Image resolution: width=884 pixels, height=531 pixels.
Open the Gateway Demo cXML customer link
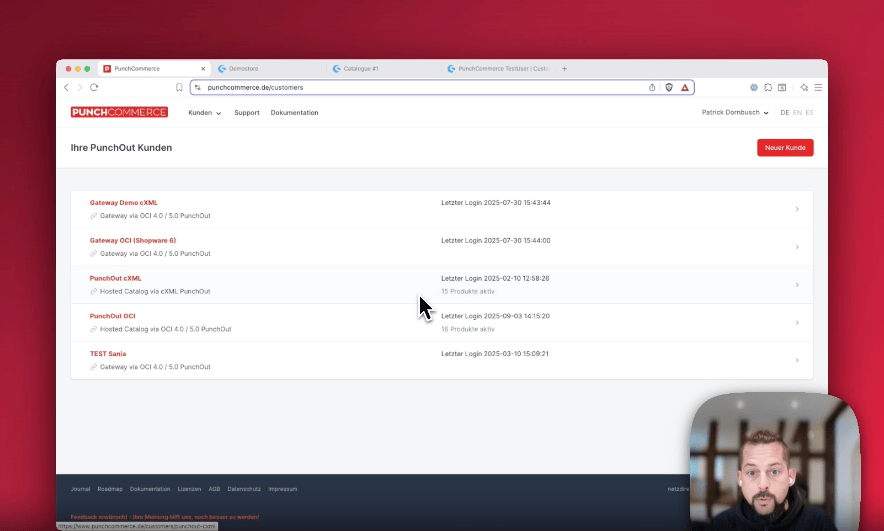click(123, 203)
